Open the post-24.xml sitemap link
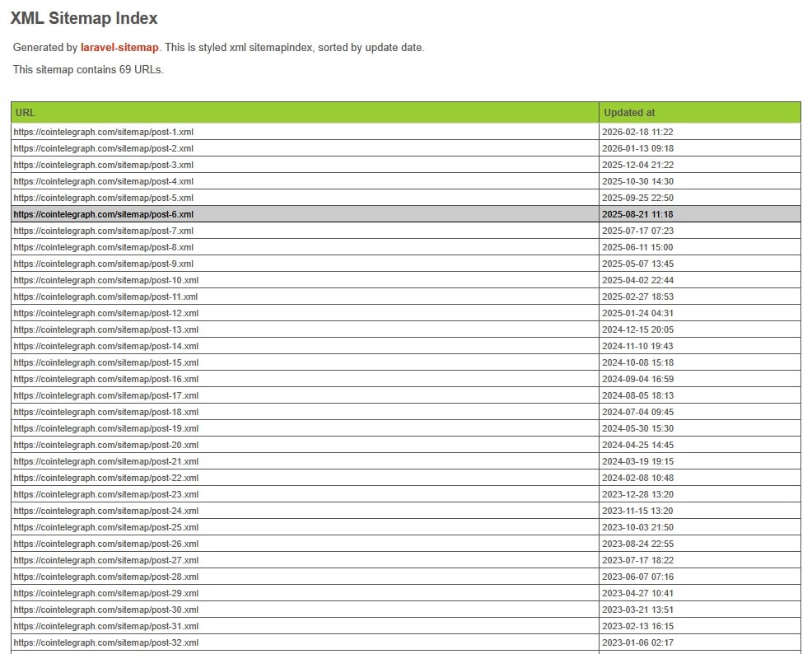 [x=106, y=511]
